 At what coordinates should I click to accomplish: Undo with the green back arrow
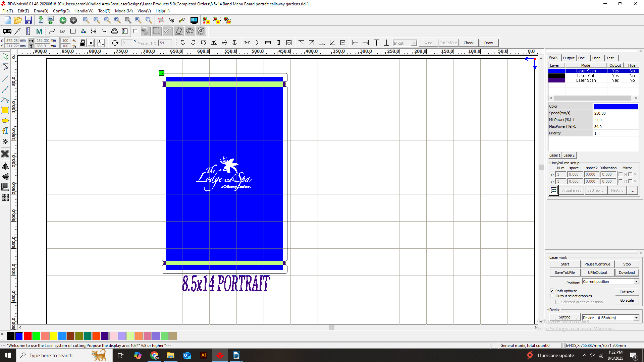[x=63, y=20]
